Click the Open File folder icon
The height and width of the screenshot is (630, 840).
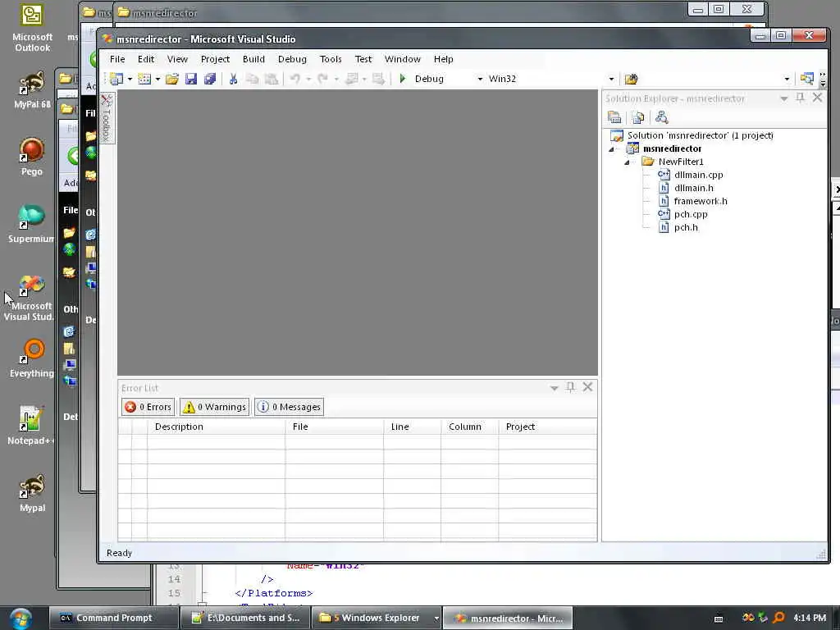tap(172, 79)
